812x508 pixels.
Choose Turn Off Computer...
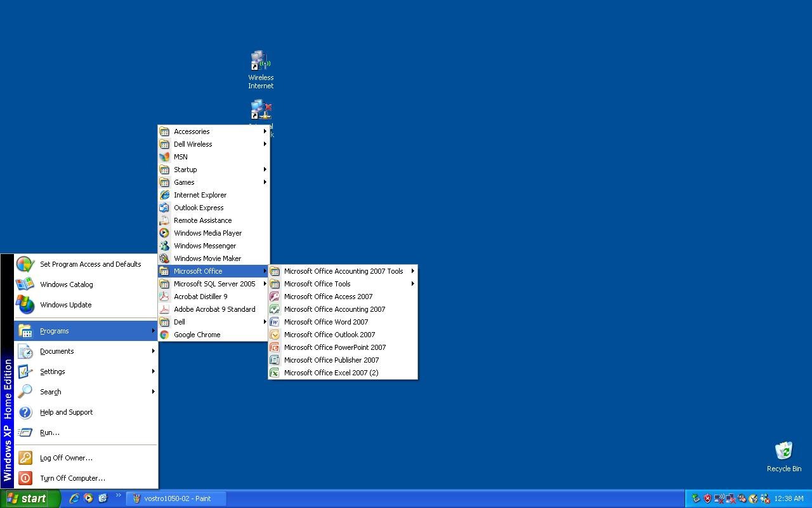coord(86,478)
